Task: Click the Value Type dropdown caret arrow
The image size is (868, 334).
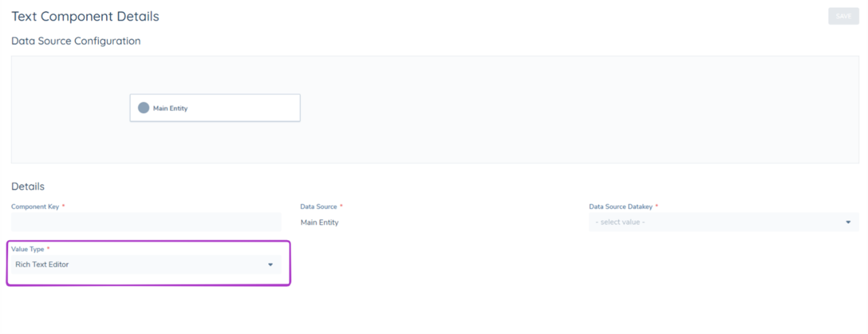Action: 271,265
